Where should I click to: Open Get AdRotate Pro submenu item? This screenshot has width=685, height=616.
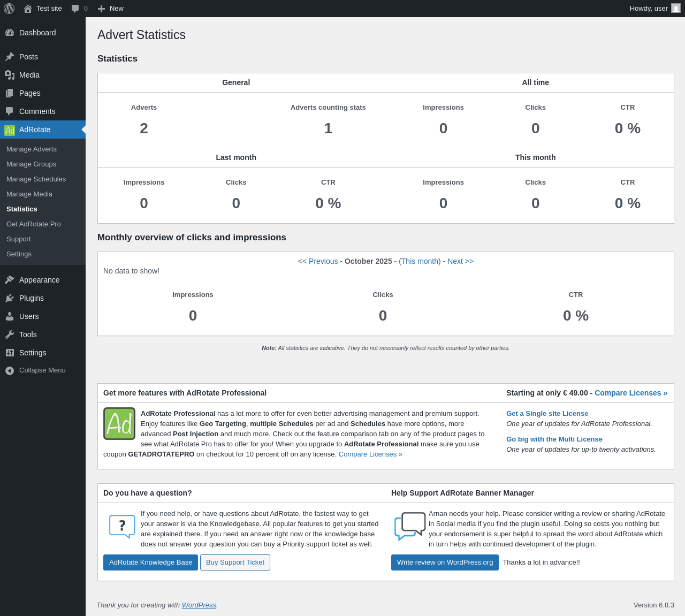[x=34, y=224]
